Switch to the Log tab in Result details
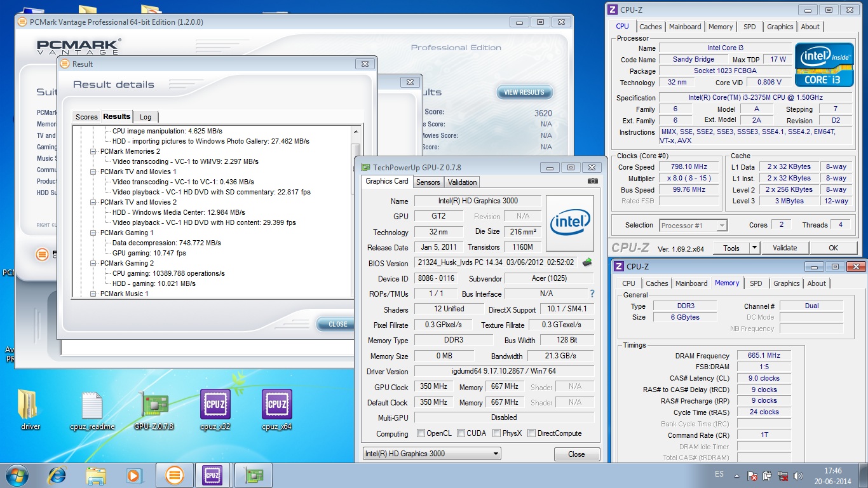Screen dimensions: 868x488 click(x=146, y=117)
